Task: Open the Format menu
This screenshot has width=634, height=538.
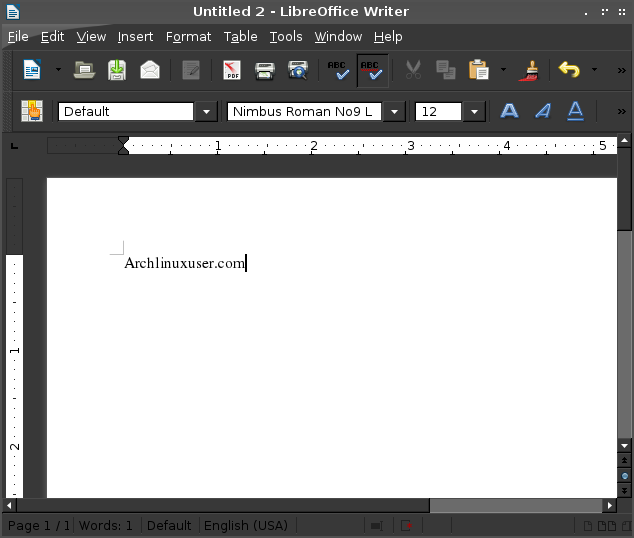Action: (x=188, y=37)
